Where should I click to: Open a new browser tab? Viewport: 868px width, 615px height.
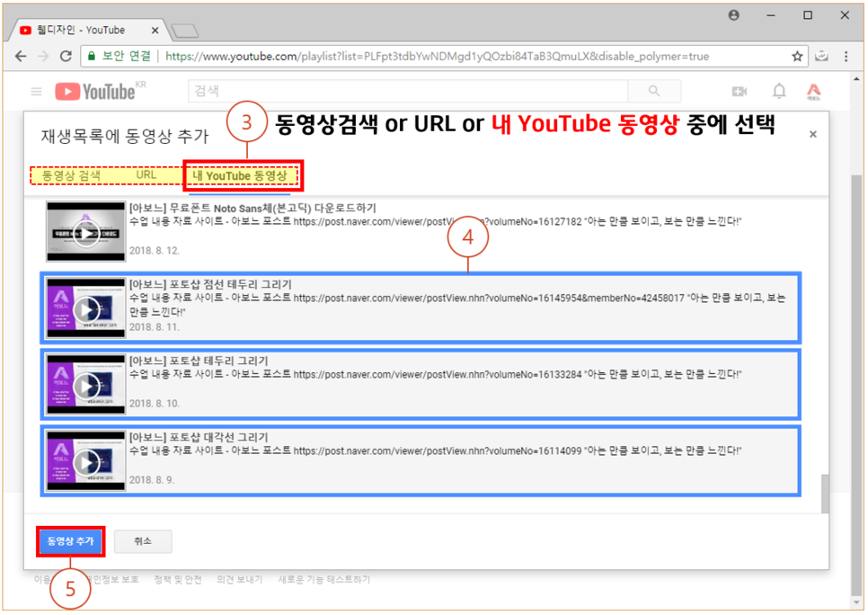184,31
